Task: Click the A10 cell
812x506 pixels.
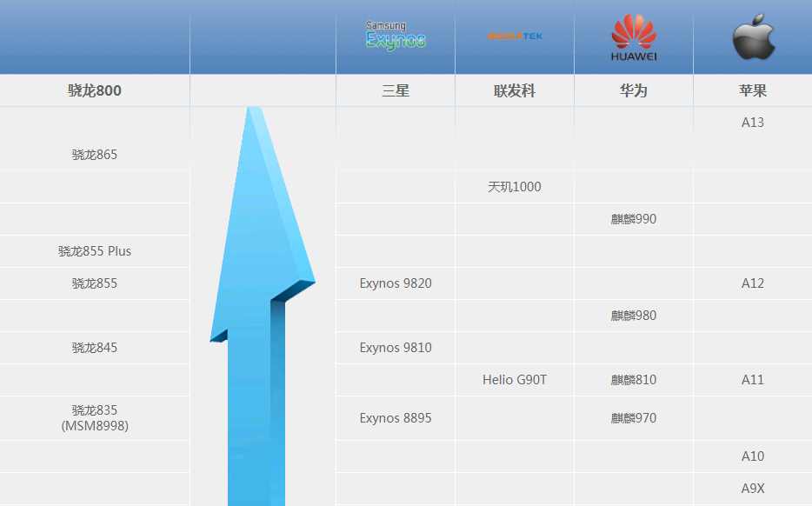Action: (x=753, y=456)
